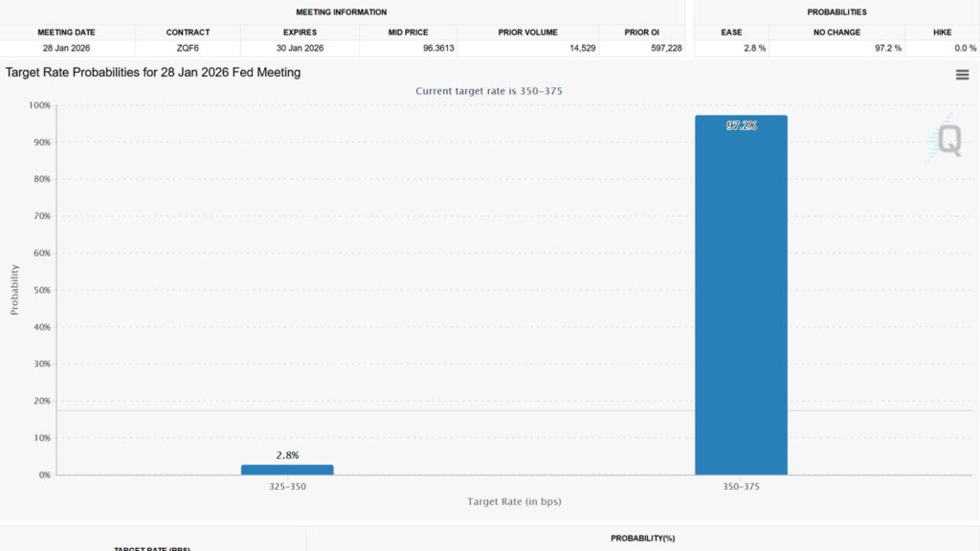Click the Prior OI column header

pyautogui.click(x=641, y=33)
